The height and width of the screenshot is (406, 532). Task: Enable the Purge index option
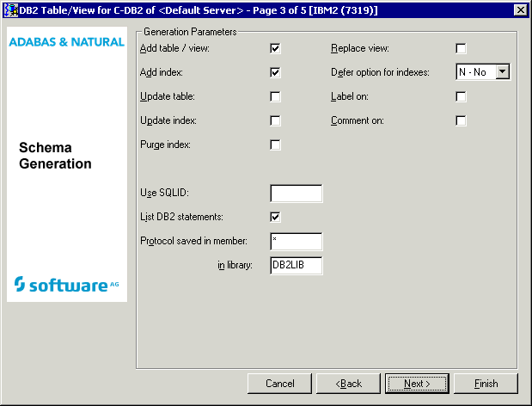coord(275,145)
